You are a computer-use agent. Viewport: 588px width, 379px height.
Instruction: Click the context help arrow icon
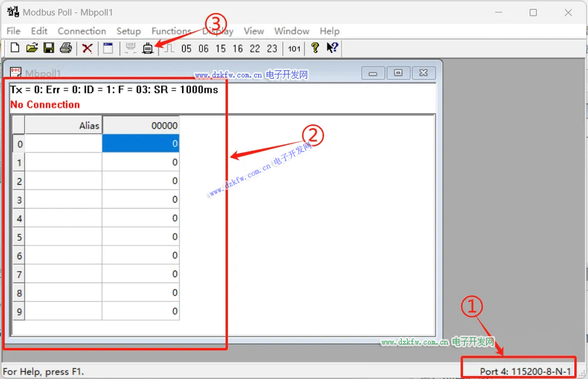point(332,48)
